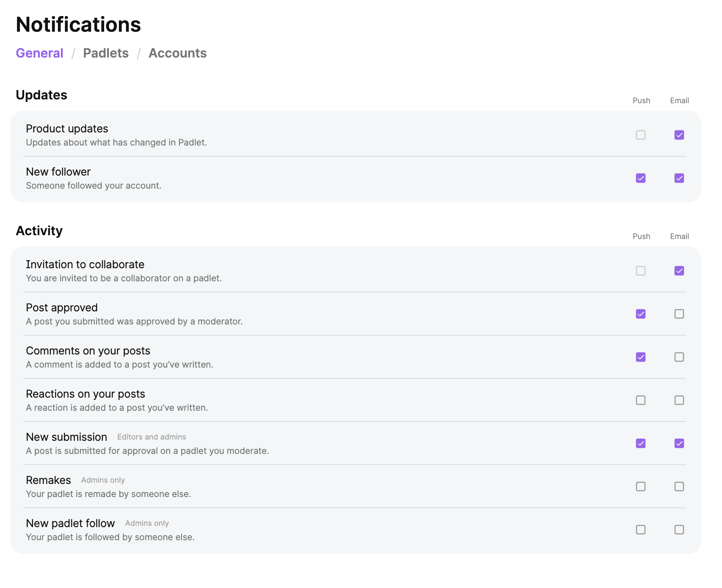Switch to the Padlets tab
This screenshot has height=588, width=722.
click(106, 53)
